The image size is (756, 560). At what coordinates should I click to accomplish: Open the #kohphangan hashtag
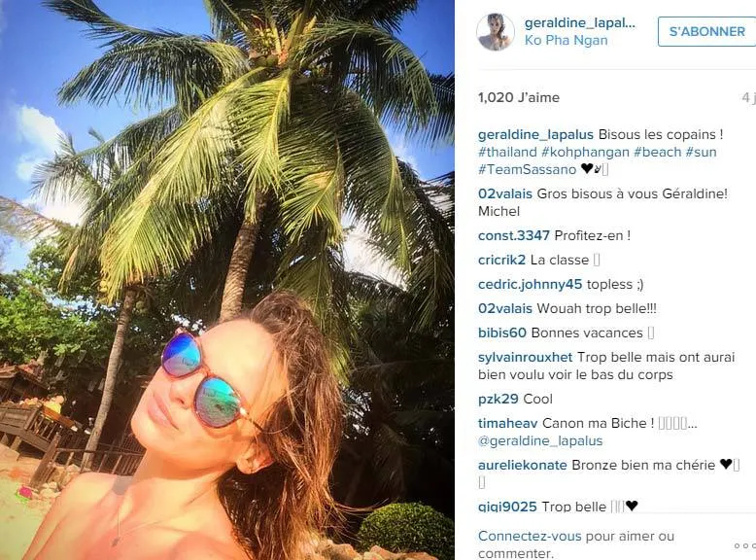[x=585, y=152]
